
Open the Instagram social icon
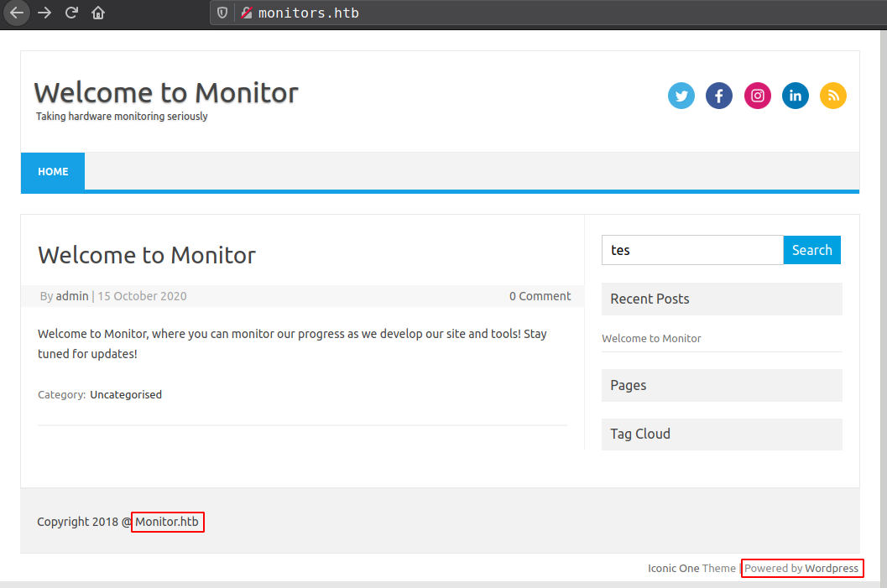pos(757,96)
